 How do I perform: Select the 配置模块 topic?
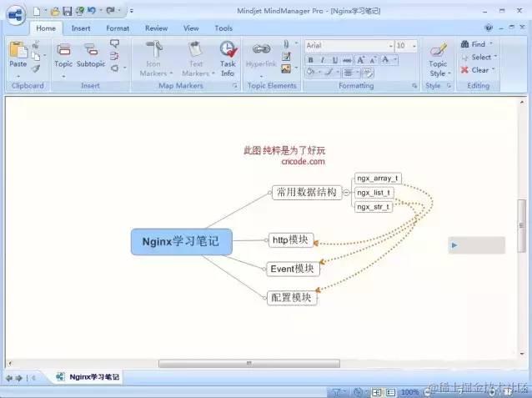pyautogui.click(x=292, y=298)
